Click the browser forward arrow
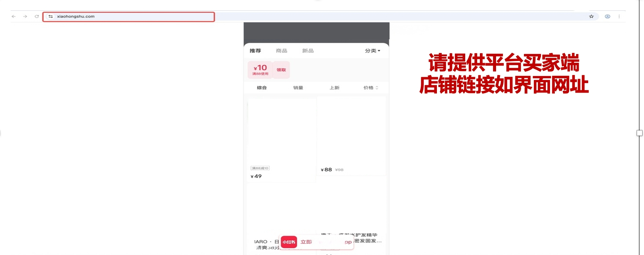 click(x=25, y=17)
